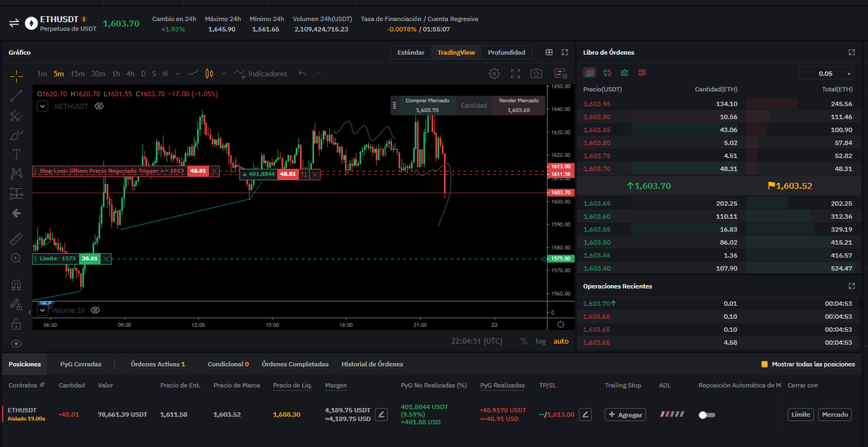Select the ruler measure tool
The width and height of the screenshot is (868, 447).
click(17, 239)
